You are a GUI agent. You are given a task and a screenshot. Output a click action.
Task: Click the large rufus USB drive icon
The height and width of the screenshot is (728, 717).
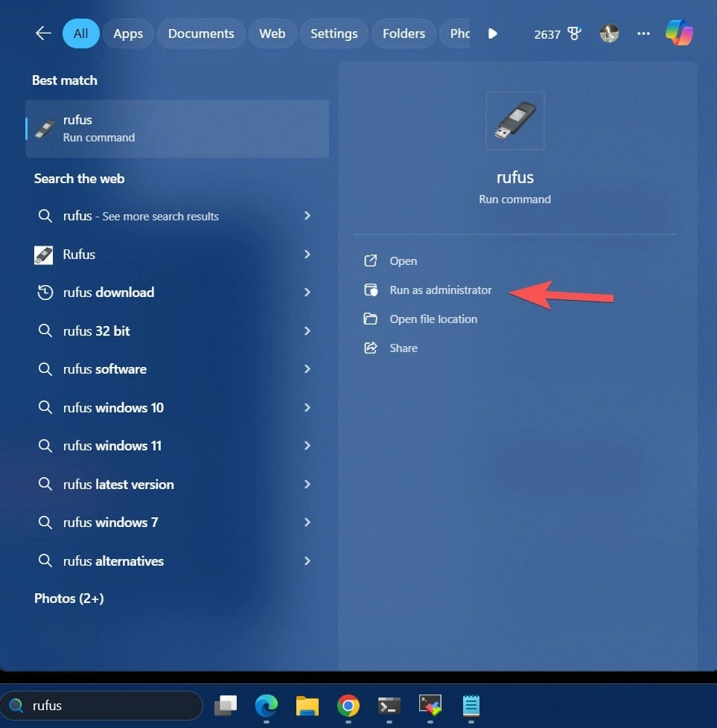click(514, 121)
